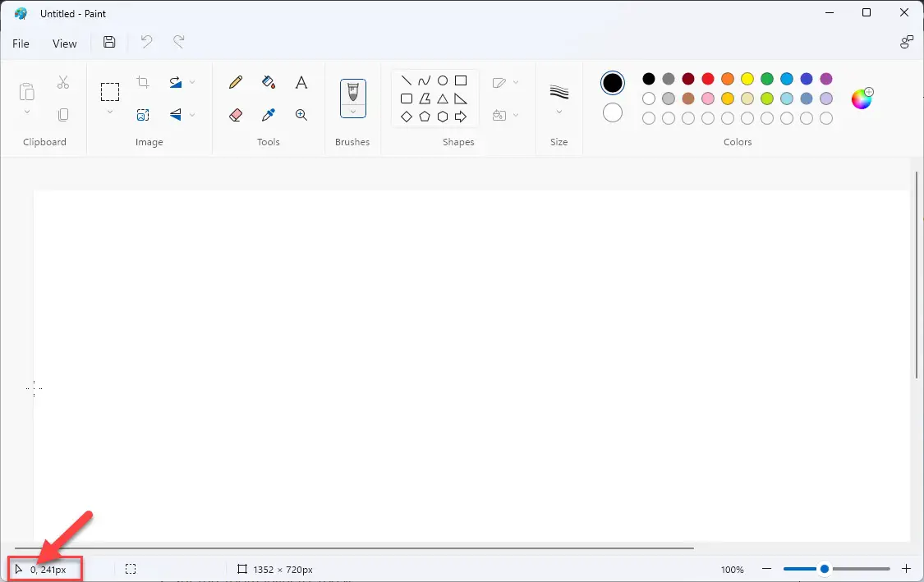Click the Flip icon
Image resolution: width=924 pixels, height=582 pixels.
coord(175,114)
